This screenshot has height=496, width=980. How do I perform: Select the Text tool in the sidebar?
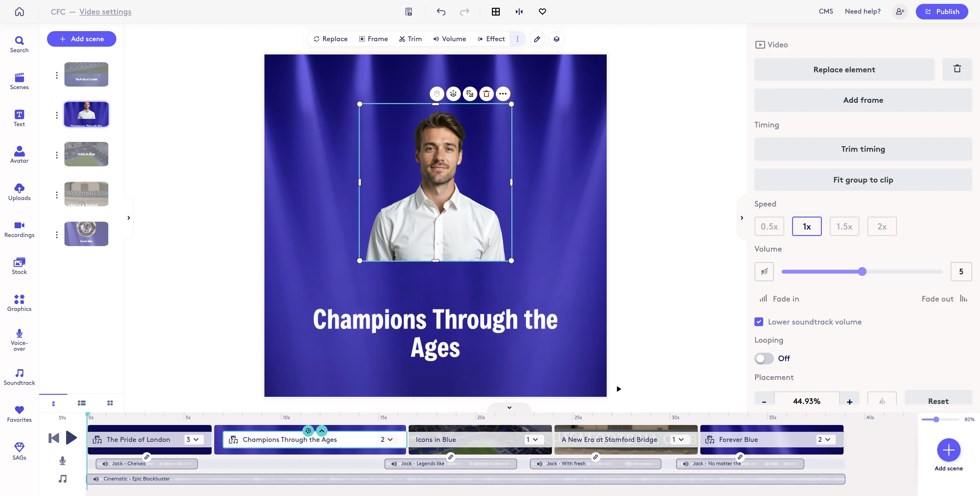pos(19,118)
